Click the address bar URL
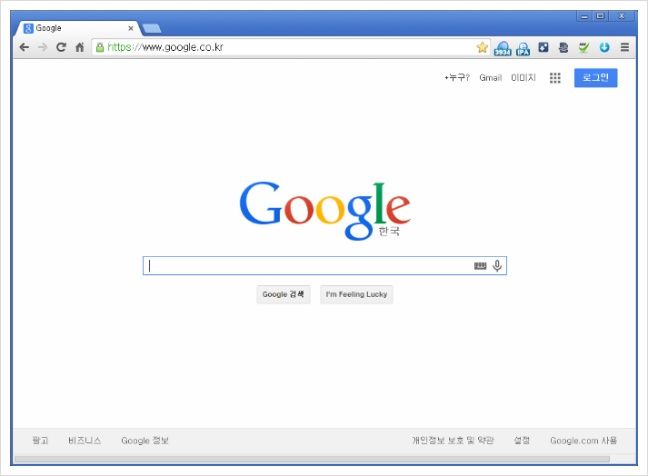This screenshot has height=476, width=648. click(x=165, y=48)
